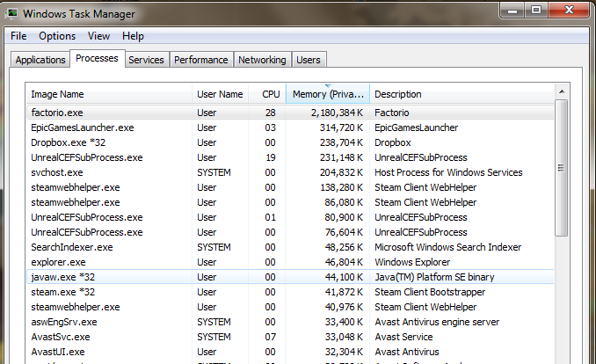
Task: Select UnrealCEFSubProcess.exe using 80,900 K
Action: pos(290,217)
